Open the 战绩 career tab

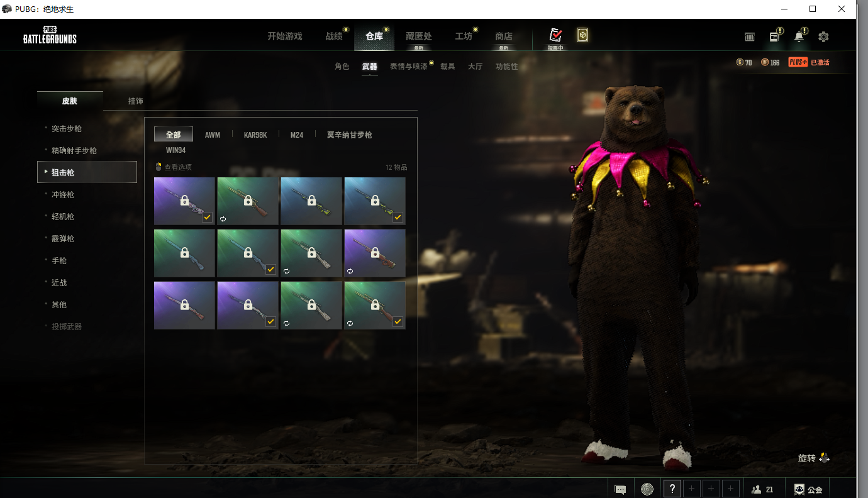[x=334, y=36]
